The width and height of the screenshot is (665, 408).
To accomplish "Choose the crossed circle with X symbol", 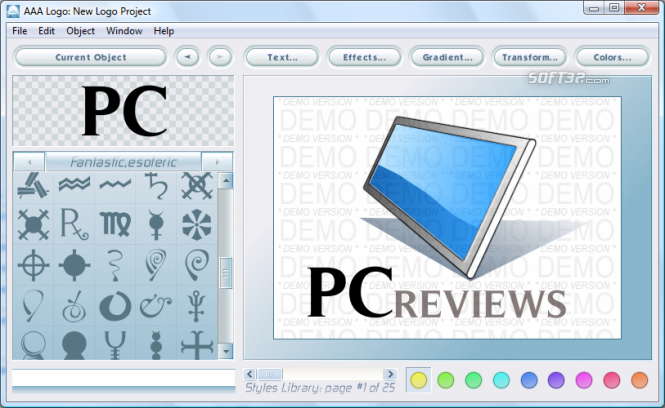I will point(197,186).
